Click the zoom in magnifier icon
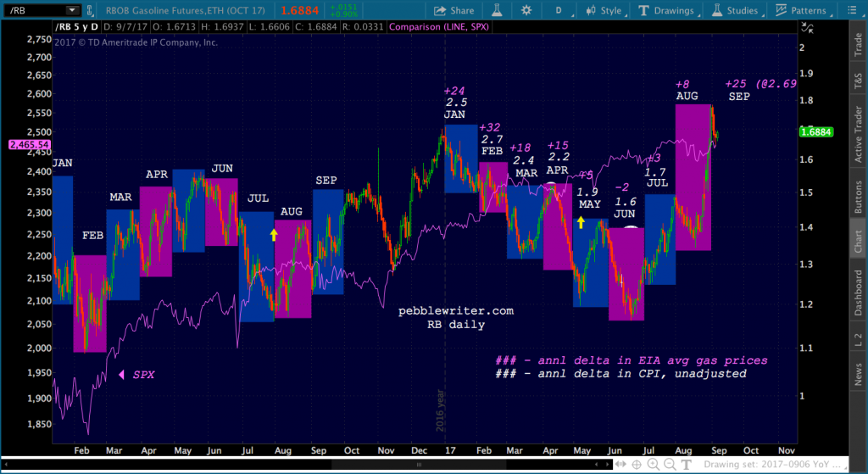The height and width of the screenshot is (474, 868). pos(654,465)
